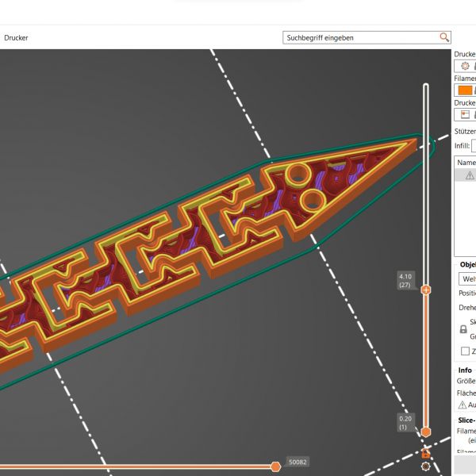This screenshot has height=476, width=476.
Task: Toggle scale proportions lock icon
Action: click(x=463, y=329)
